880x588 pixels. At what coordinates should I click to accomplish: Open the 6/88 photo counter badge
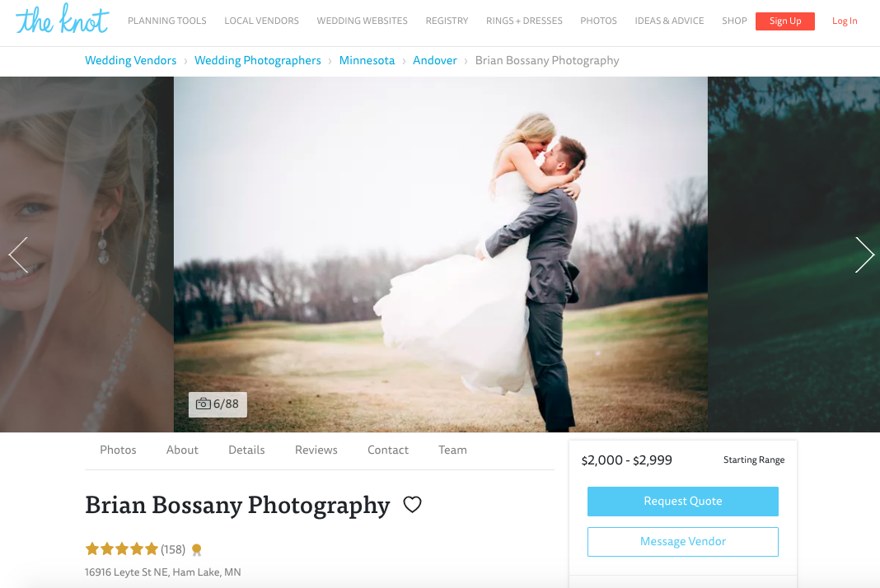(x=218, y=404)
